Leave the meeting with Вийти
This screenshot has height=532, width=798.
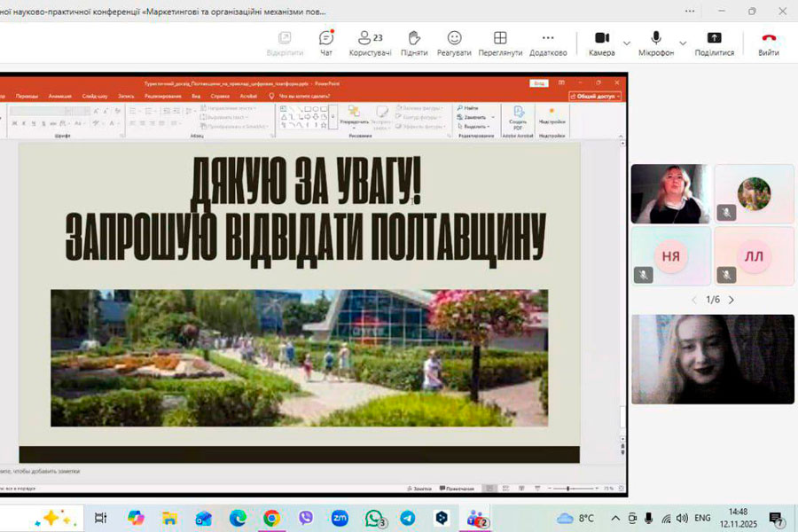769,43
